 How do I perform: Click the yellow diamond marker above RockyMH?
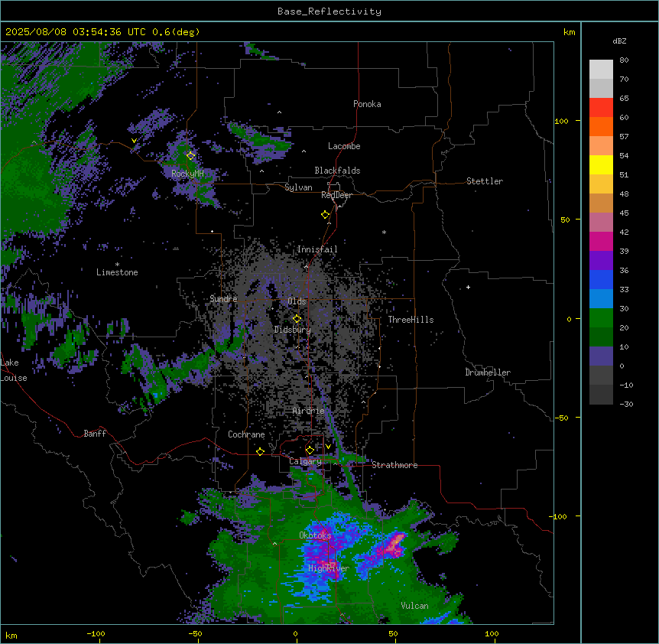(x=191, y=156)
